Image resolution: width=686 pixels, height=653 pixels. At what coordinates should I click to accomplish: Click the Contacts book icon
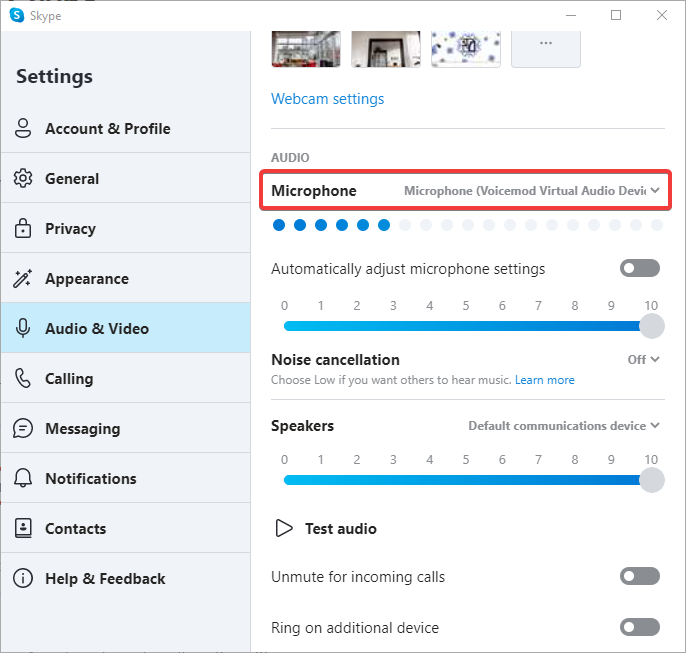coord(23,528)
